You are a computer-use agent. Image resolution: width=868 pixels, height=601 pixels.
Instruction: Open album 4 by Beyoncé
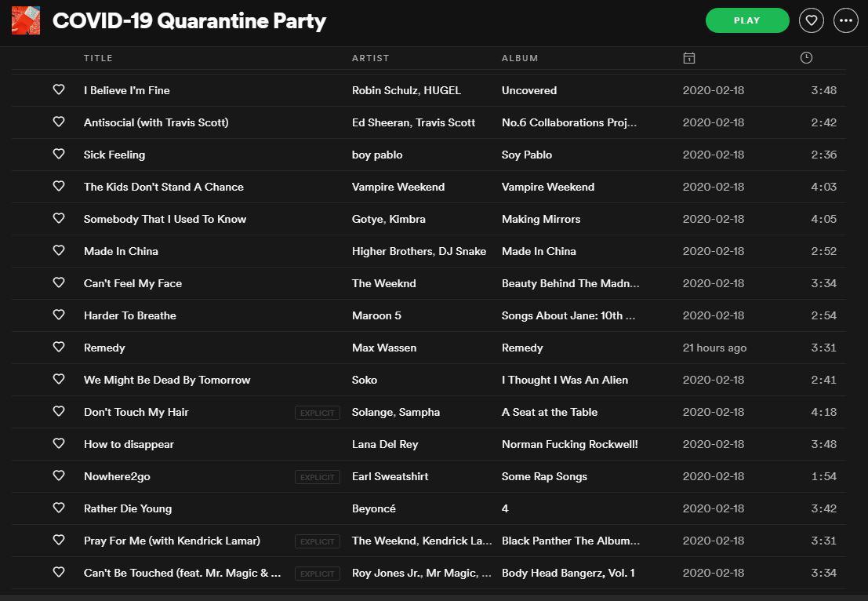pyautogui.click(x=505, y=508)
